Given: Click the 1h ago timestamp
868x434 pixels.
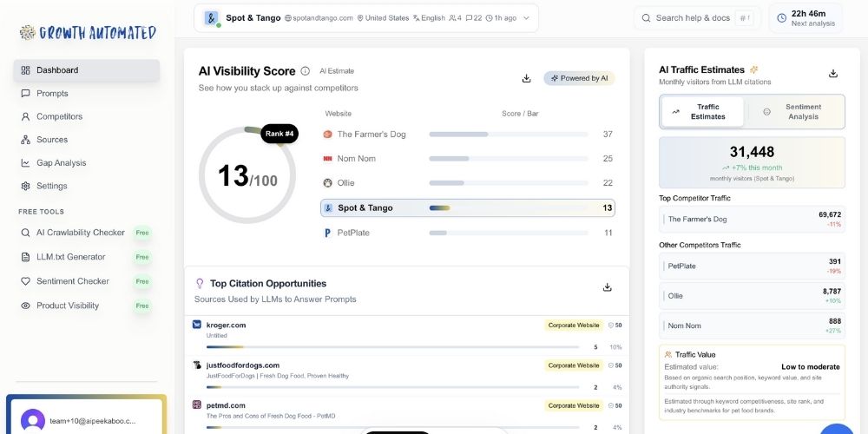Looking at the screenshot, I should coord(505,18).
